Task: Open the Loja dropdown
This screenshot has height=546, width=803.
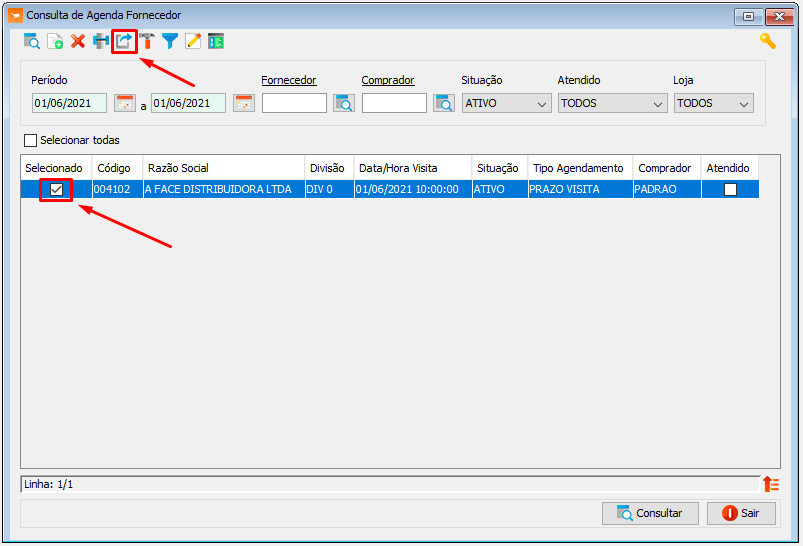Action: pos(713,103)
